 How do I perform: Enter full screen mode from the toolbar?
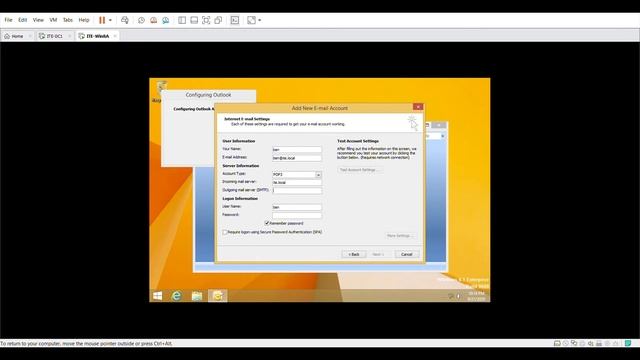(206, 20)
